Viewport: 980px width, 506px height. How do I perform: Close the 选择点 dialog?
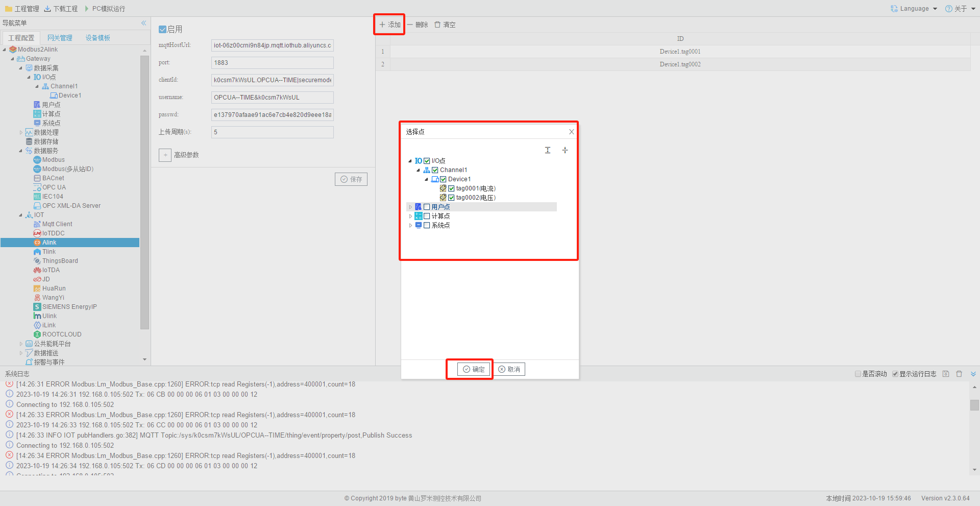(572, 132)
